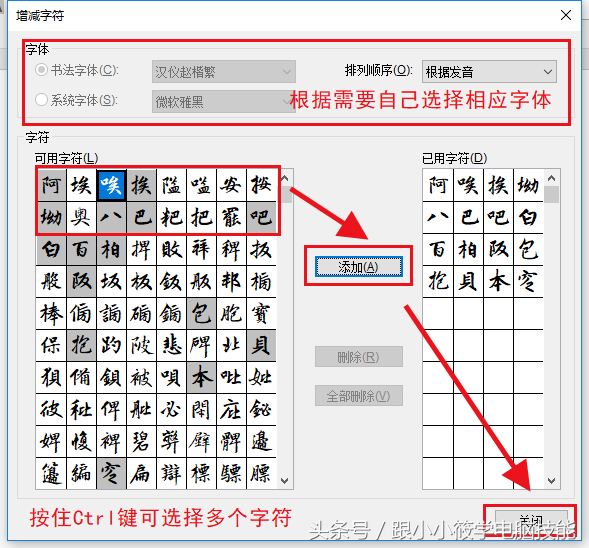Select character 奥 in available characters list
The width and height of the screenshot is (589, 548).
[x=82, y=217]
